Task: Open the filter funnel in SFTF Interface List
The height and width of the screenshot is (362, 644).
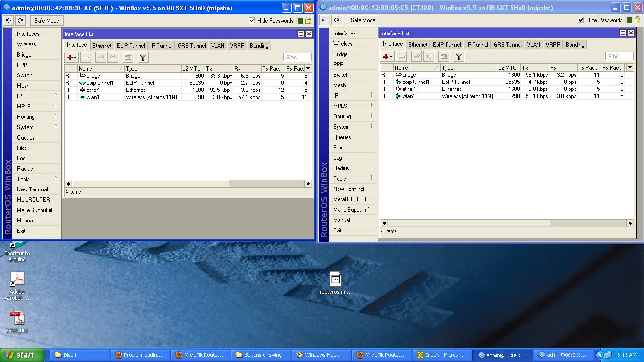Action: (143, 58)
